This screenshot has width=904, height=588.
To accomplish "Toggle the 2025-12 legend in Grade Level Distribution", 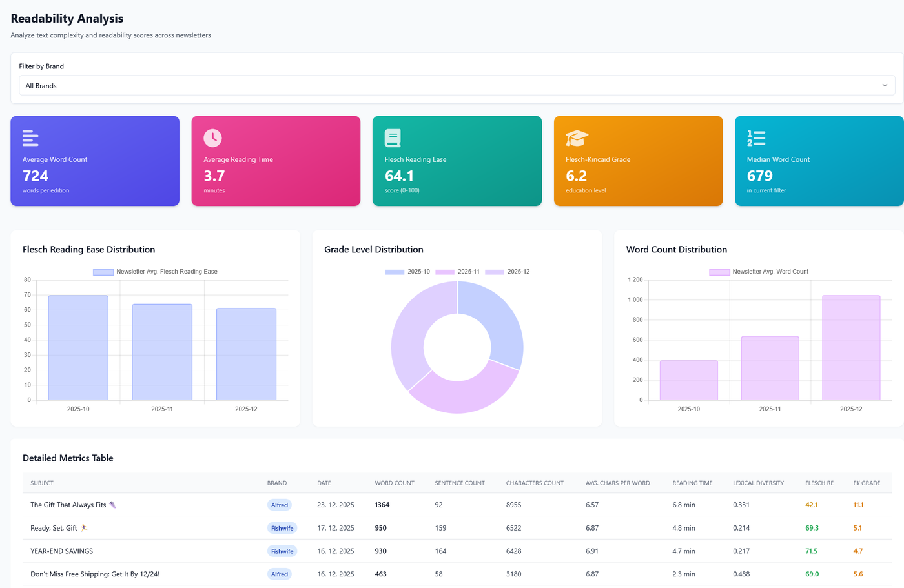I will click(508, 272).
